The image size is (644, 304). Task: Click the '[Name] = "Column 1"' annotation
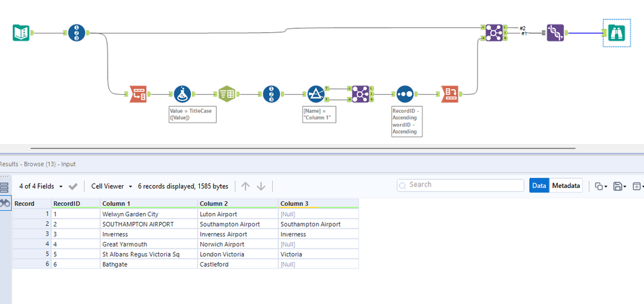click(318, 114)
